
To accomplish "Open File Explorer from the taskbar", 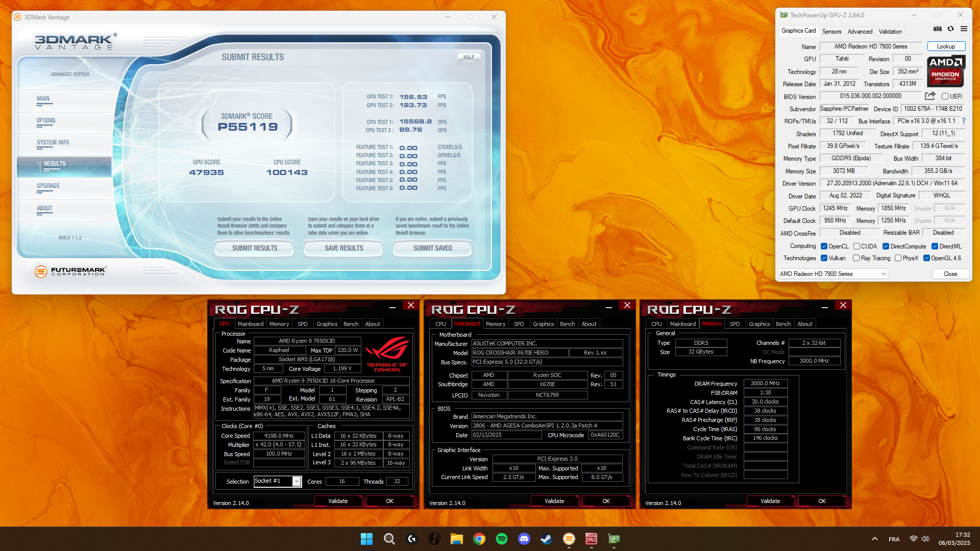I will pyautogui.click(x=456, y=539).
